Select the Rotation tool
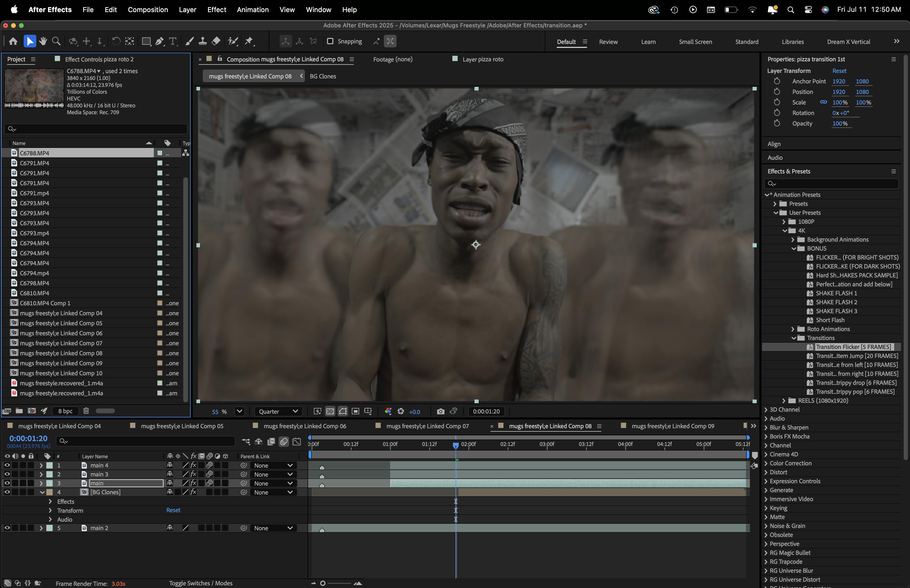 [x=116, y=41]
